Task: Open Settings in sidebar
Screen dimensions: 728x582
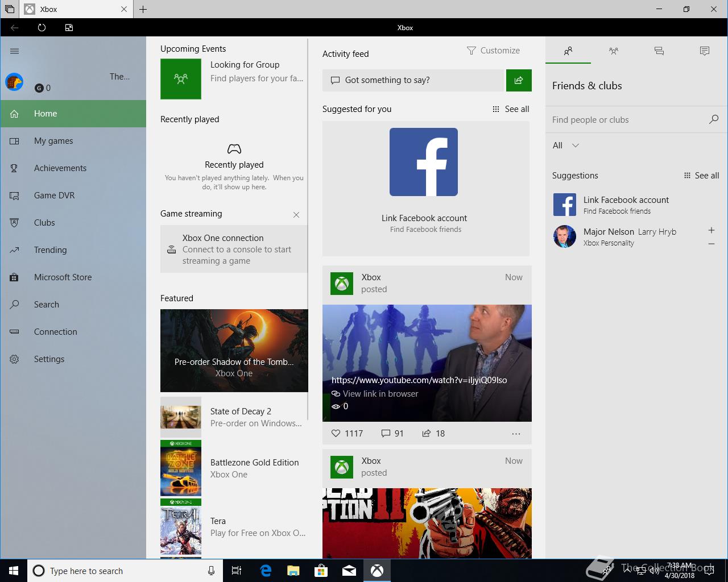Action: [73, 359]
